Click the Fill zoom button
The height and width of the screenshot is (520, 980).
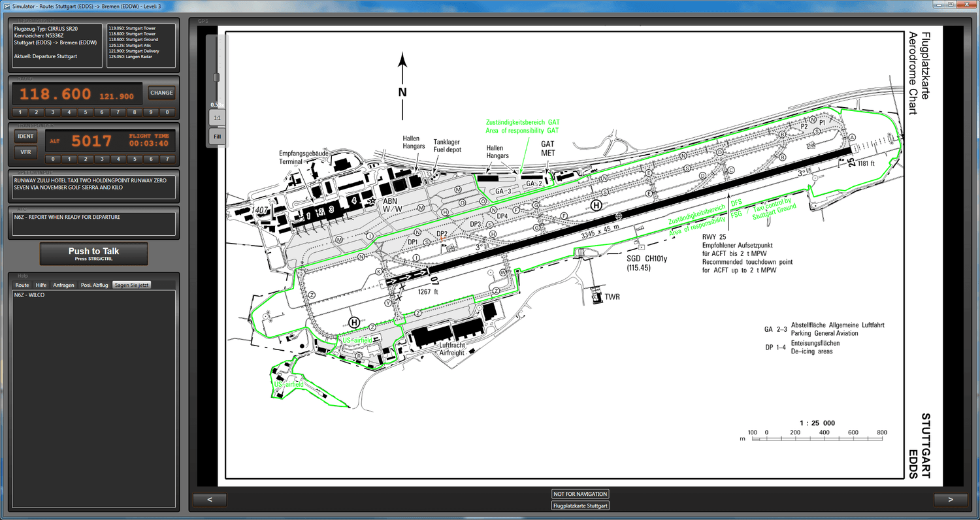click(217, 137)
